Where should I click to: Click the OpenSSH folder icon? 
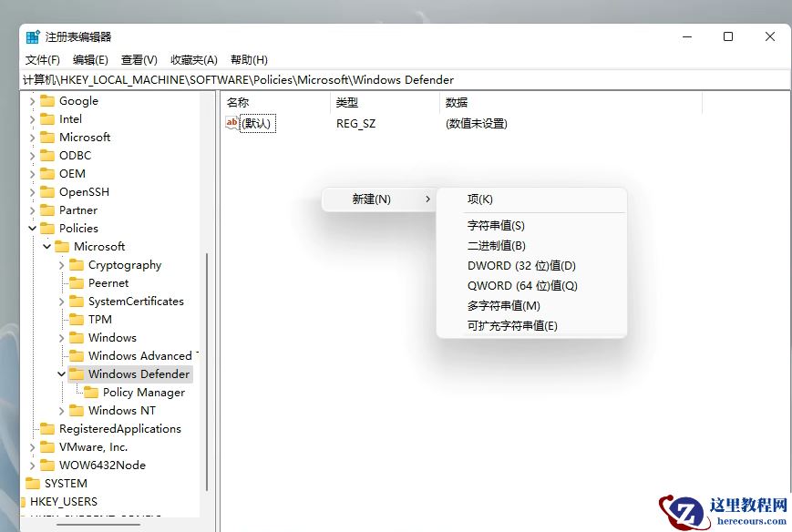coord(48,191)
